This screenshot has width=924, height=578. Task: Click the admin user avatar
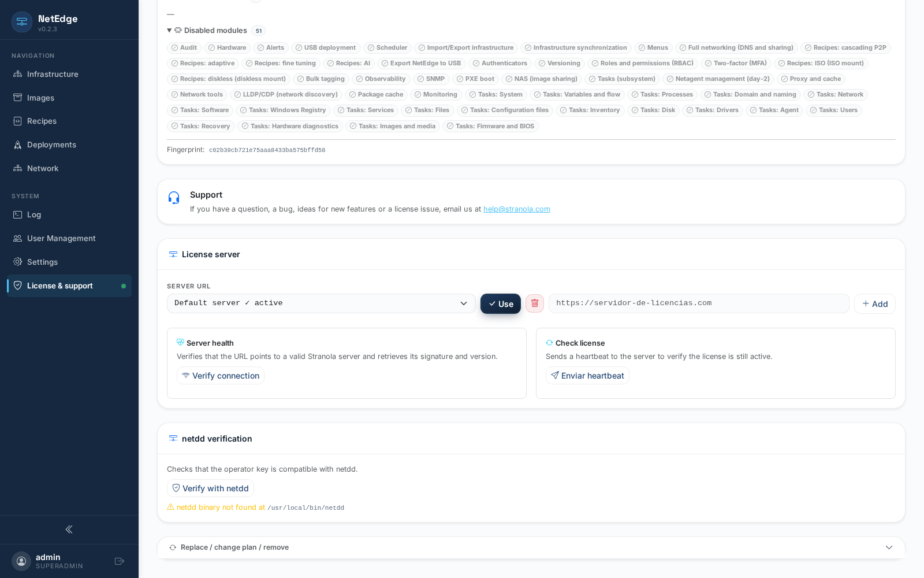click(21, 561)
